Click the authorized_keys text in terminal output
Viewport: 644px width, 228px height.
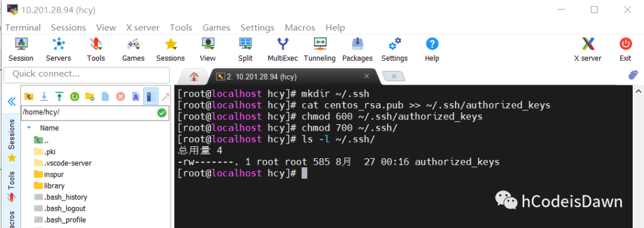(457, 162)
